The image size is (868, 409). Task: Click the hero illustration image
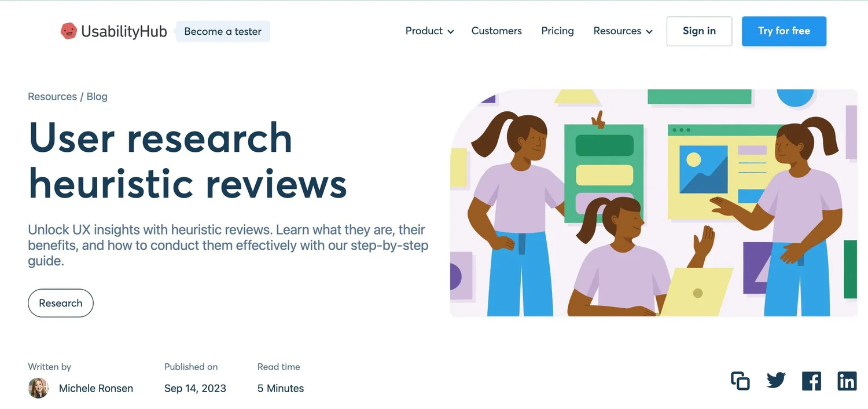point(653,203)
